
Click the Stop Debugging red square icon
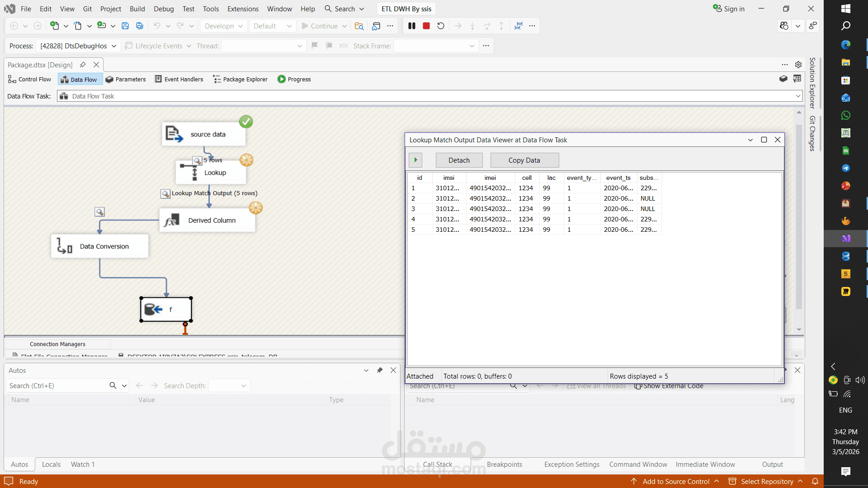tap(426, 26)
